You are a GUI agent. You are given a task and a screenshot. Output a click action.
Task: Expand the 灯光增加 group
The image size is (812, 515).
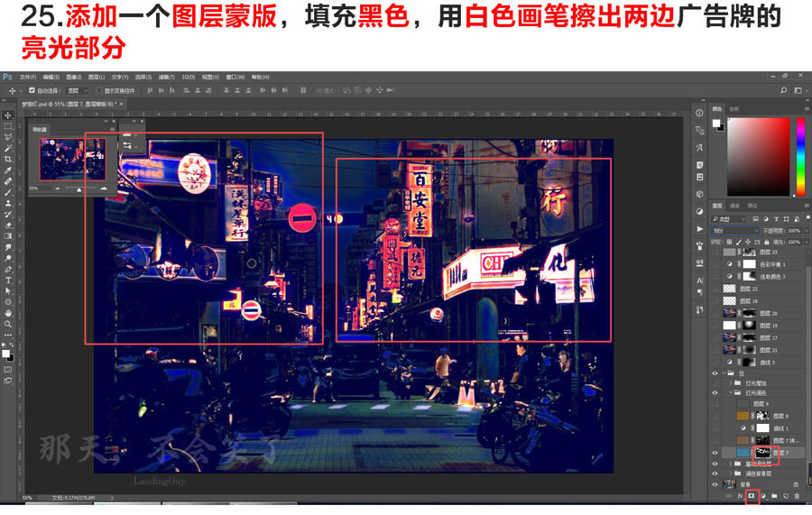pyautogui.click(x=731, y=383)
